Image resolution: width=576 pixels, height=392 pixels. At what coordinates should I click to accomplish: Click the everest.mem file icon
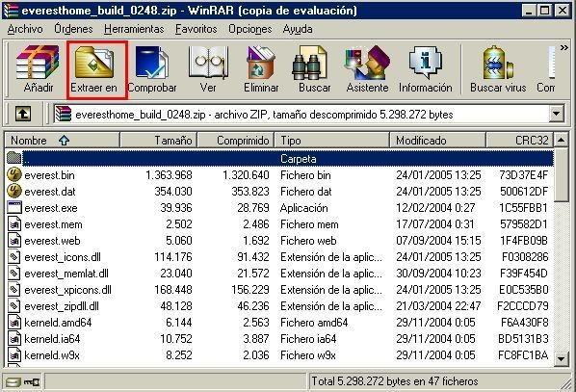13,224
